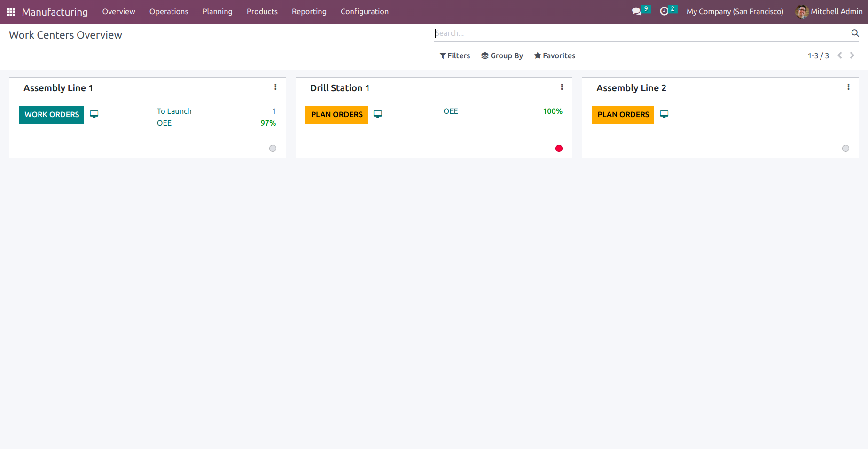Open the tablet view for Assembly Line 2

coord(664,114)
